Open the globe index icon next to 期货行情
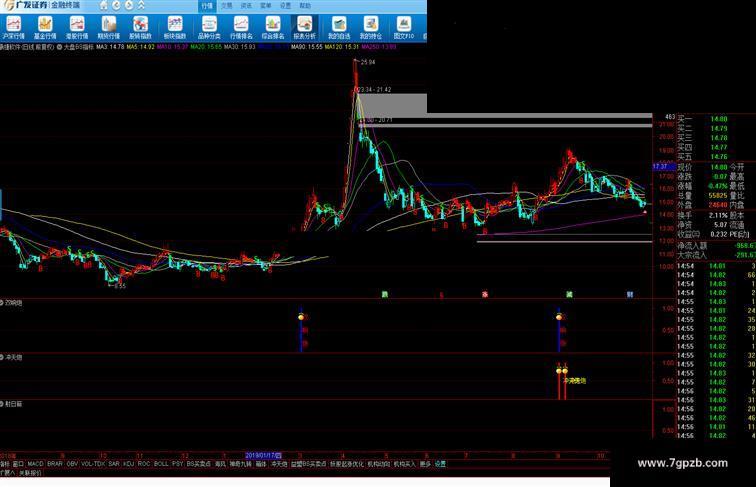 pos(140,27)
